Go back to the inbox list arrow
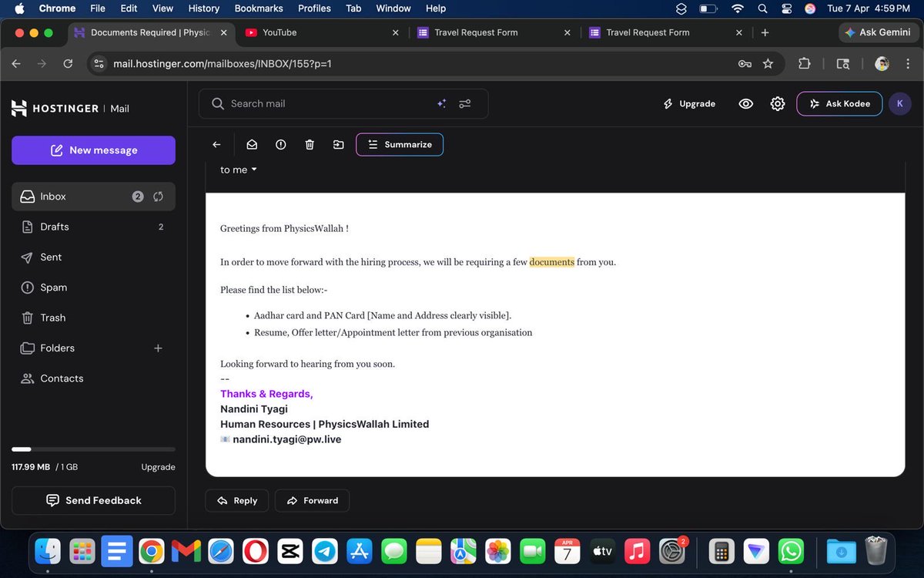 [x=216, y=144]
